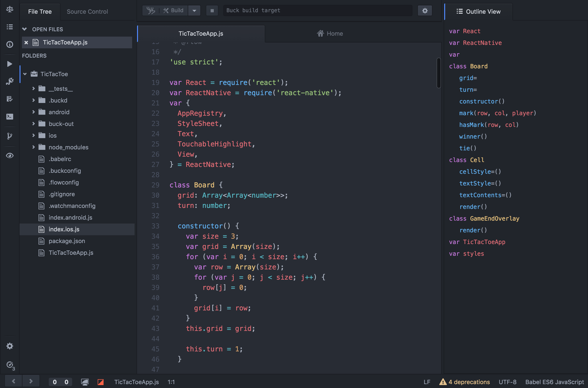Toggle the eye visibility icon in the sidebar
The height and width of the screenshot is (388, 588).
[x=10, y=155]
